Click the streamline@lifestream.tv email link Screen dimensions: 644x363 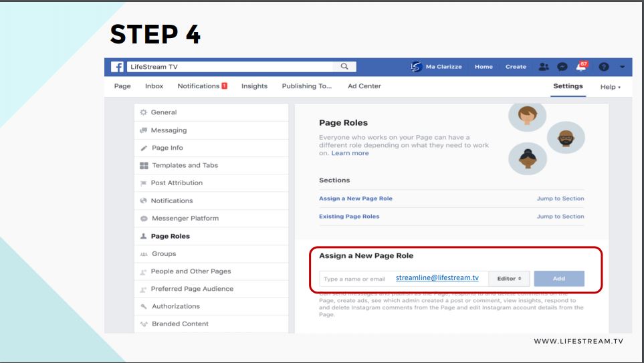[437, 278]
